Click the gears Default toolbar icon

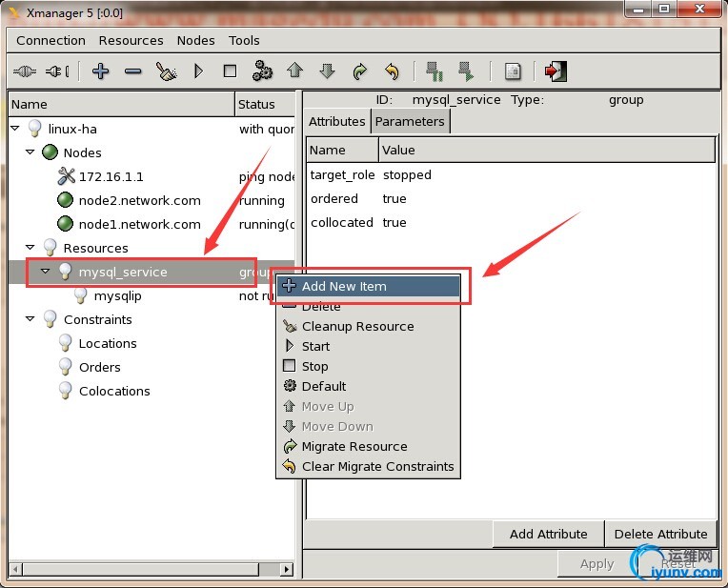(262, 71)
